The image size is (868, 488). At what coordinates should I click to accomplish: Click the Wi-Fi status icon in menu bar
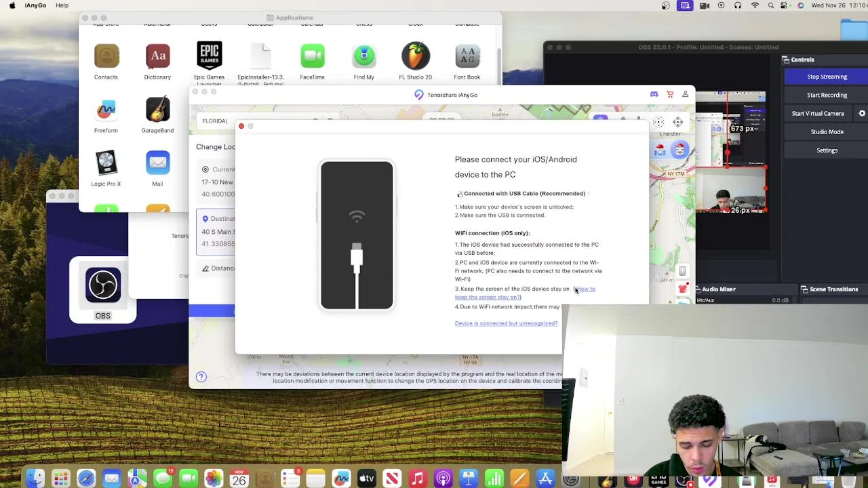(755, 5)
